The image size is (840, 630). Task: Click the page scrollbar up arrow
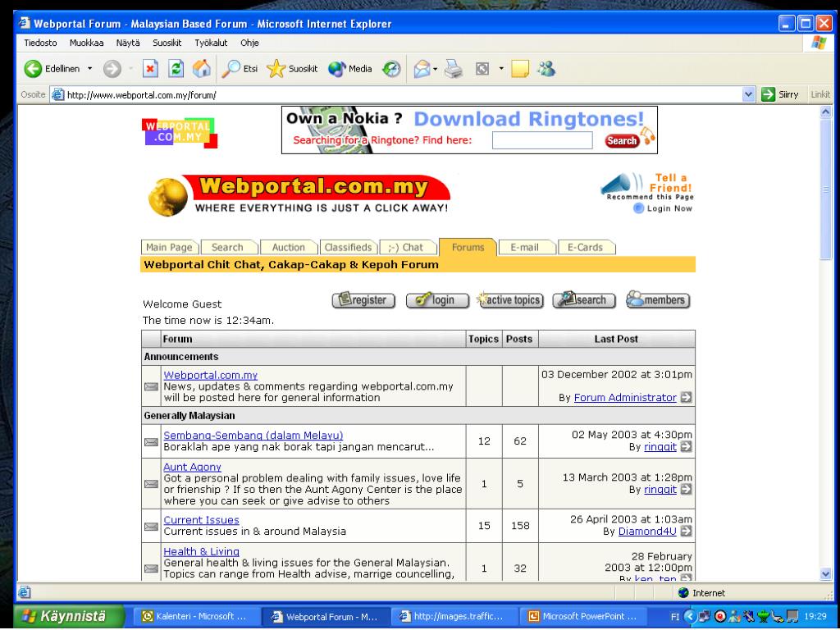click(825, 112)
